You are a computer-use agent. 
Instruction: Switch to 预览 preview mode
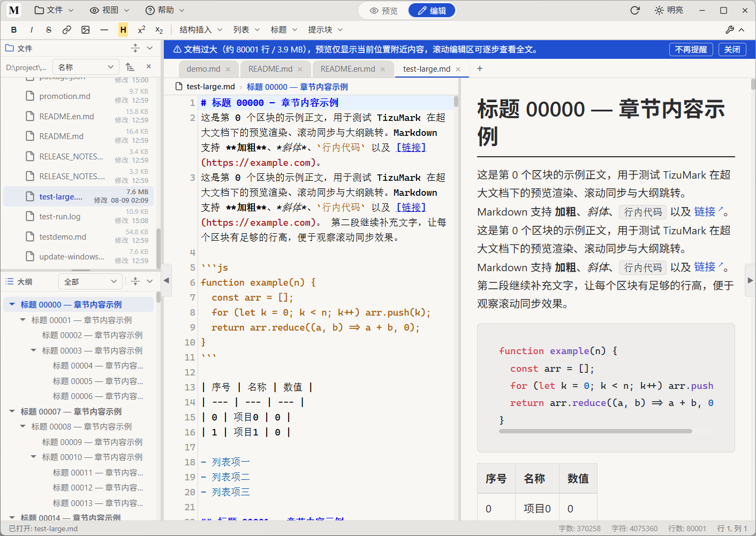[x=384, y=11]
